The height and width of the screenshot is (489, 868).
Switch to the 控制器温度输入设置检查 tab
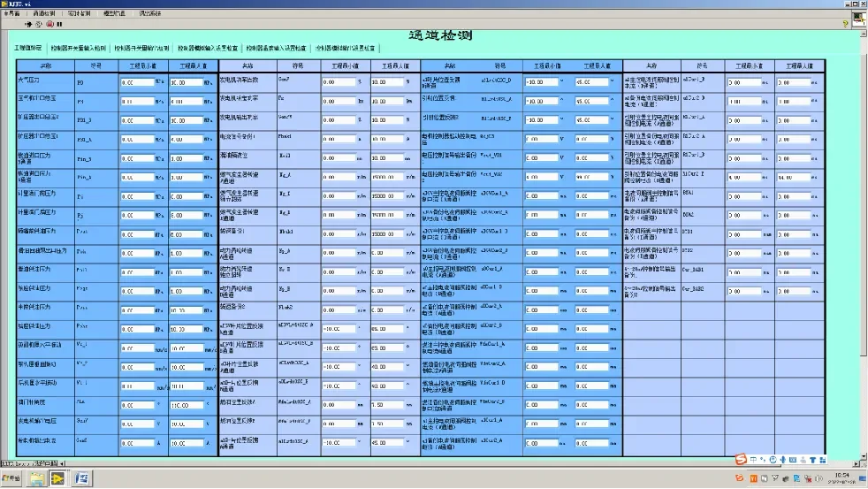[x=276, y=48]
